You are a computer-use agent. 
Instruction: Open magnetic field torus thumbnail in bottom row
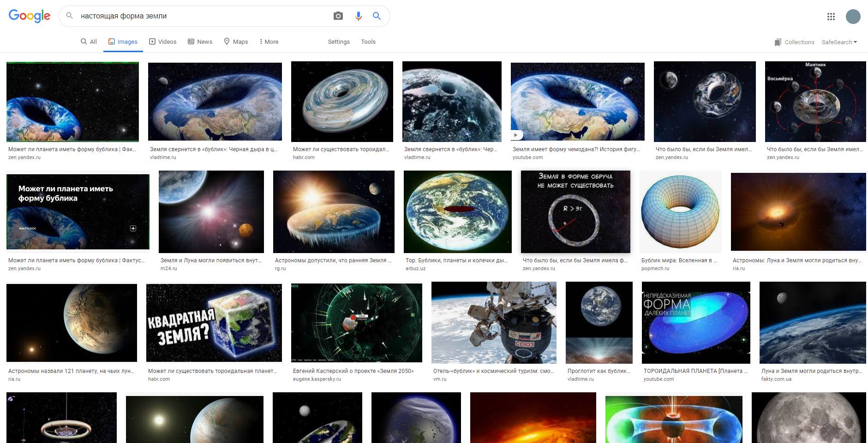(674, 419)
